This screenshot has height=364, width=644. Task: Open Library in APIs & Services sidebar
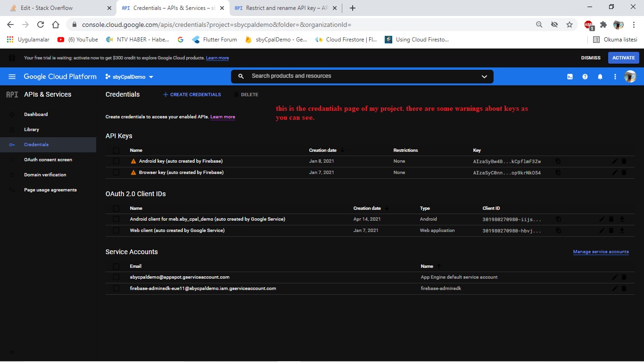pyautogui.click(x=32, y=130)
